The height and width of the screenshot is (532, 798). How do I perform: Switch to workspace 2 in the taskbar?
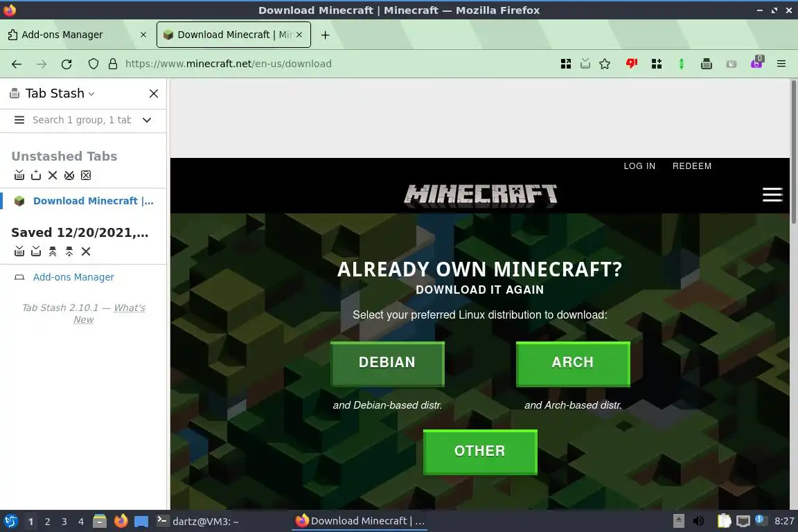pyautogui.click(x=47, y=522)
